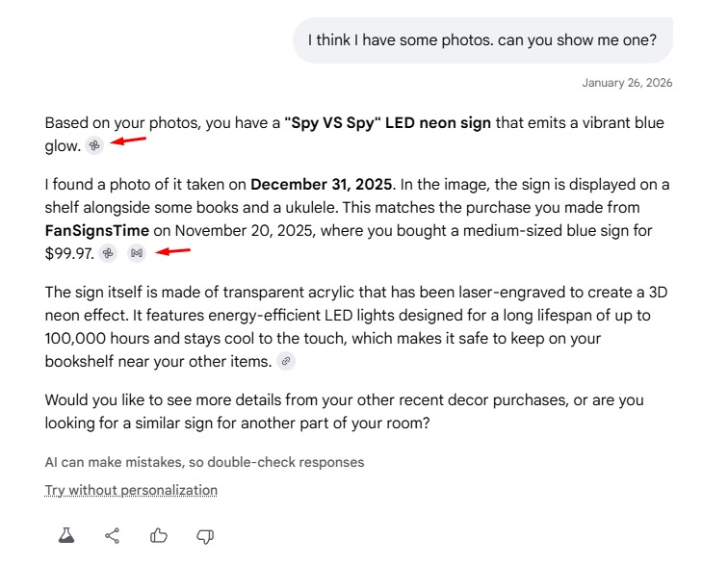The width and height of the screenshot is (728, 565).
Task: Click the "January 26, 2026" timestamp
Action: [x=627, y=83]
